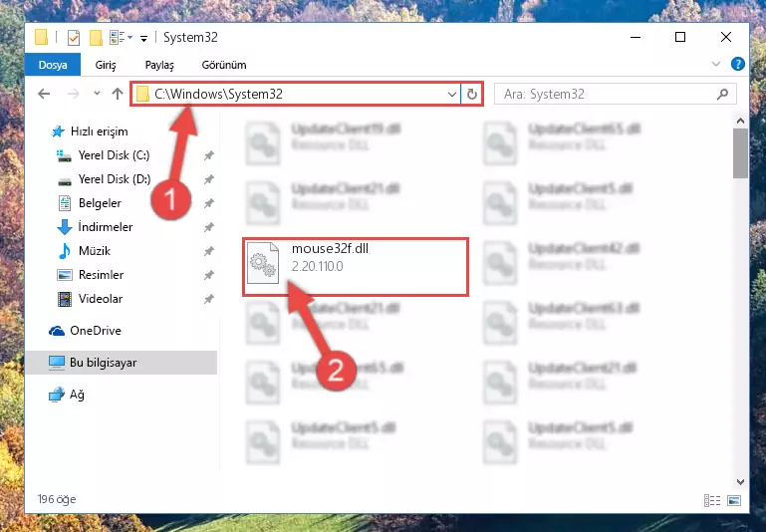Open the Müzik folder in the sidebar

point(95,251)
